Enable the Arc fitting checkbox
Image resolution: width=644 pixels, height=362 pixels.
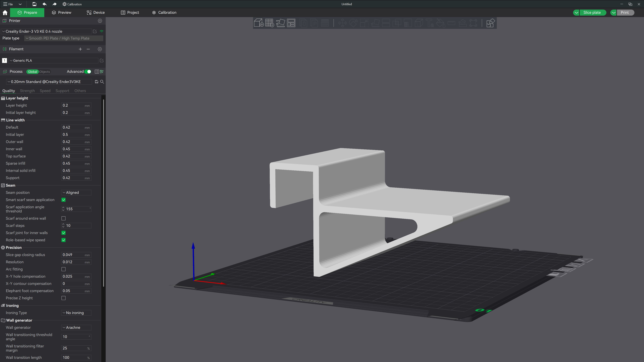click(x=64, y=269)
